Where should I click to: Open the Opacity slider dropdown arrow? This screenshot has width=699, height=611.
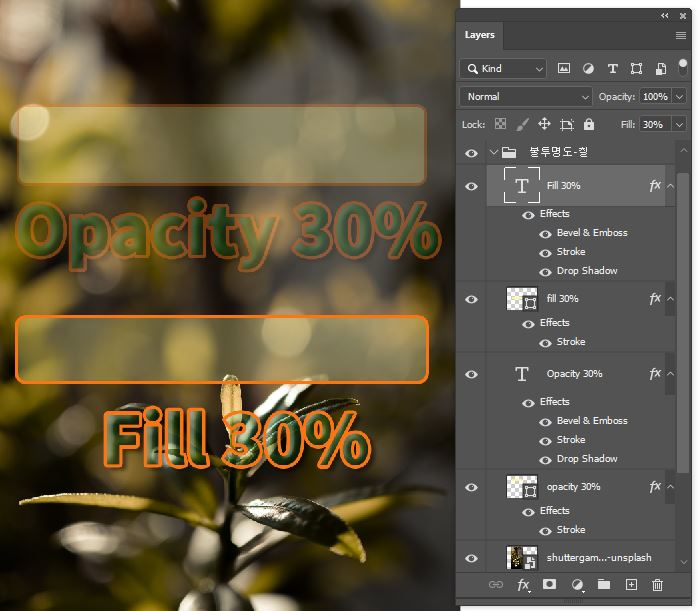pyautogui.click(x=680, y=97)
